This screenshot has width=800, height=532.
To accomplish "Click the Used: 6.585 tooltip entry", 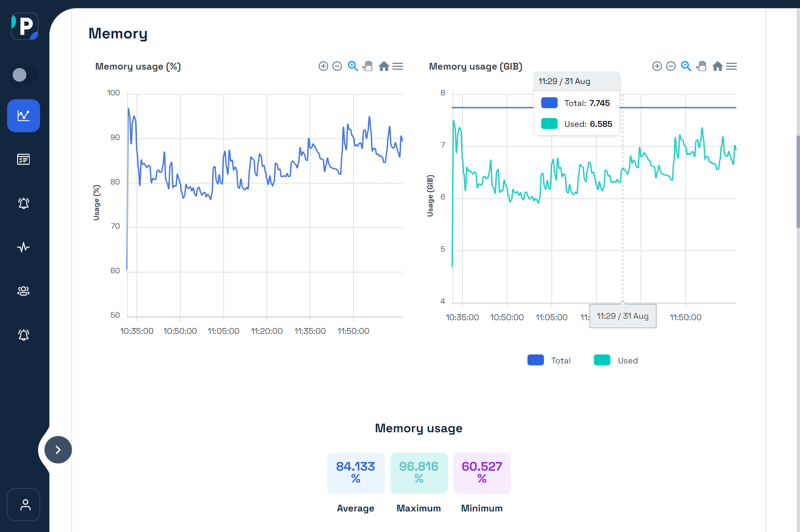I will [x=576, y=124].
